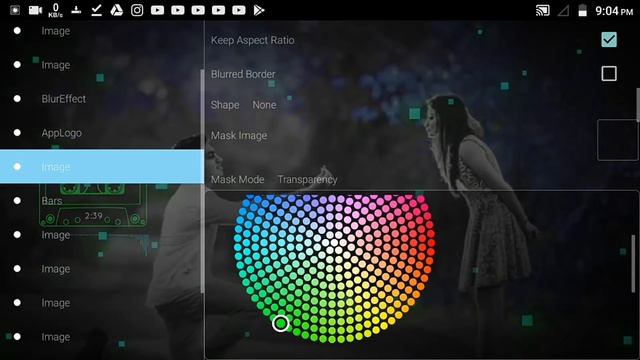Click the Keep Aspect Ratio label
Screen dimensions: 640x360
(252, 40)
